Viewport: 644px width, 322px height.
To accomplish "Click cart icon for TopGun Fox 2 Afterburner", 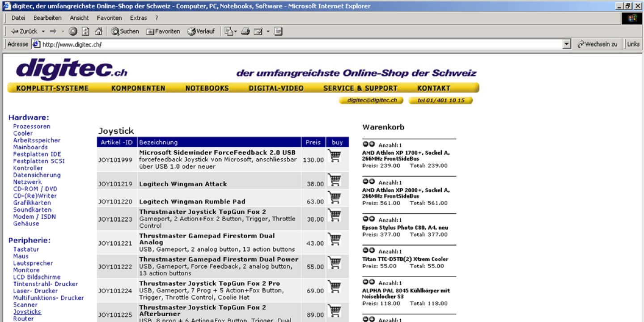I will click(335, 311).
